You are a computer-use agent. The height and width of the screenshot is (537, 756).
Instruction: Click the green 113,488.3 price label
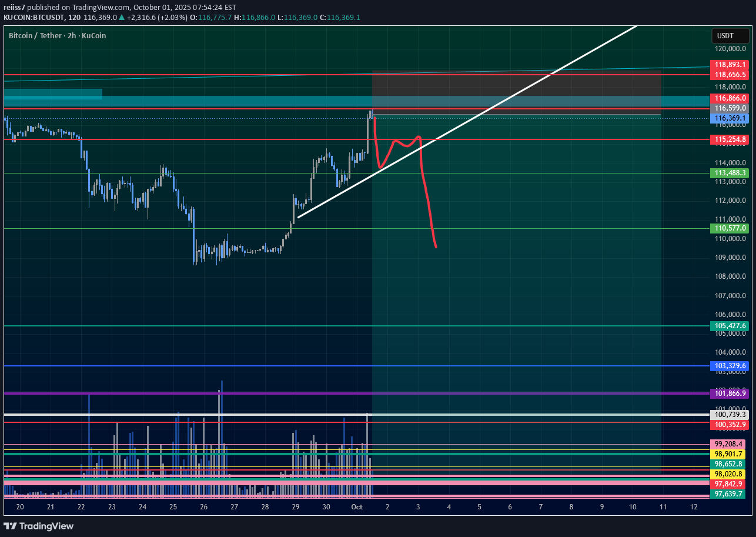click(729, 173)
